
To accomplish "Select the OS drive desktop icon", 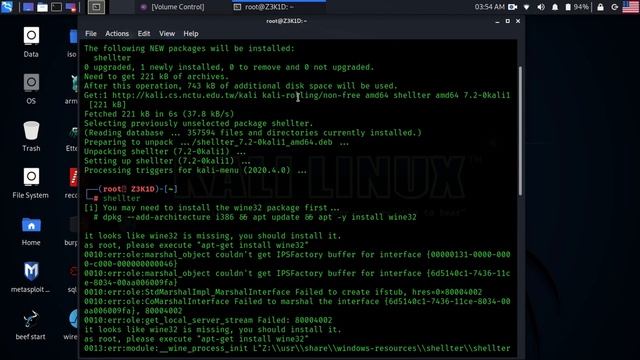I will [x=31, y=89].
